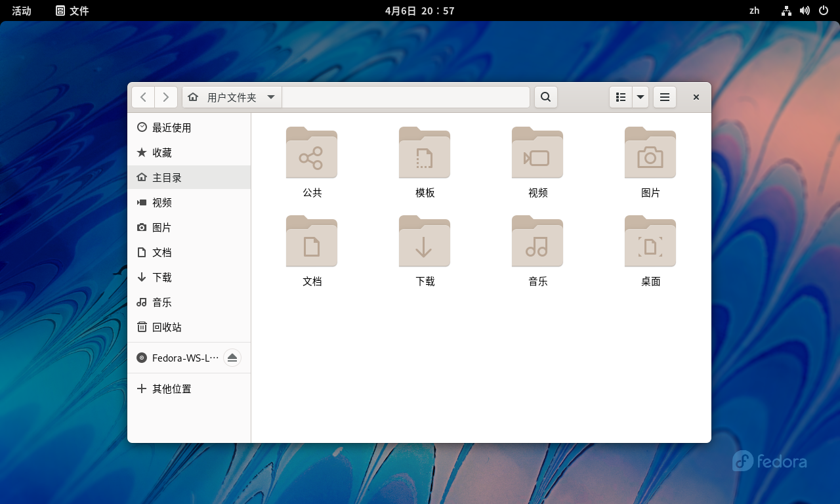Open 视频 in the sidebar

(189, 202)
